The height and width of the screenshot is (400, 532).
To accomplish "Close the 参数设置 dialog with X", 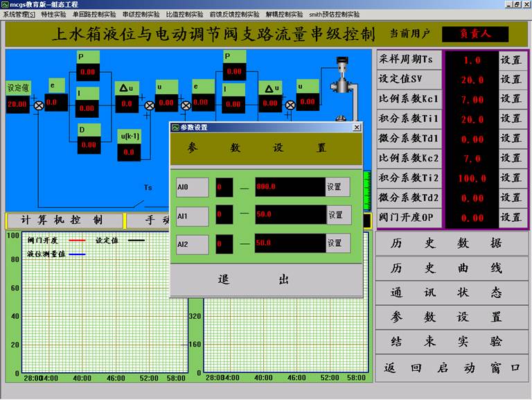I will point(357,128).
